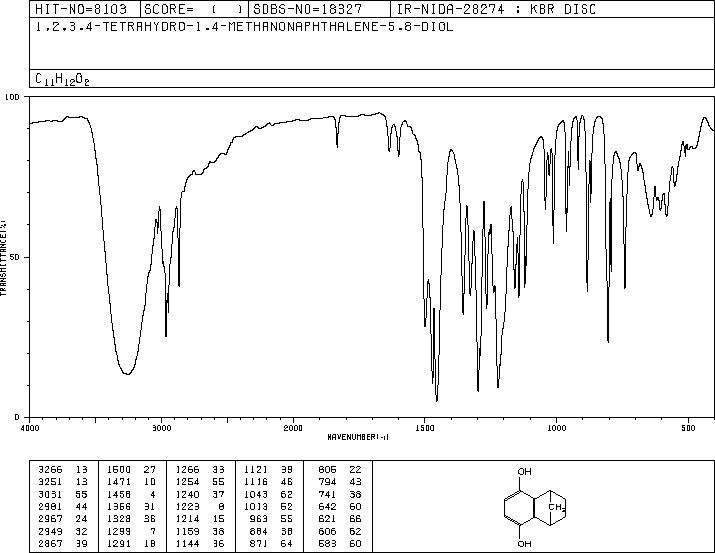Click the 500 x-axis tick label
The width and height of the screenshot is (715, 553).
[688, 428]
